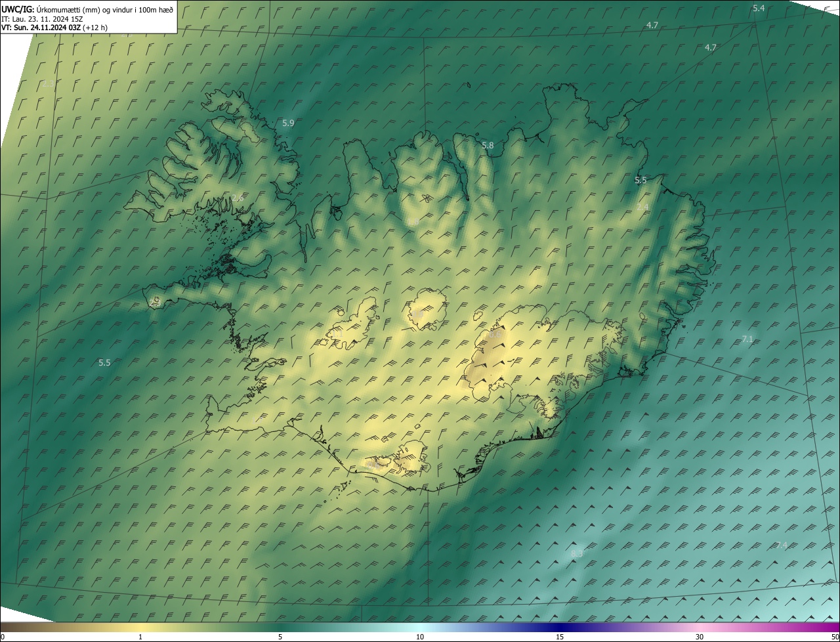Click the '(+12 h)' forecast offset text

pyautogui.click(x=95, y=28)
